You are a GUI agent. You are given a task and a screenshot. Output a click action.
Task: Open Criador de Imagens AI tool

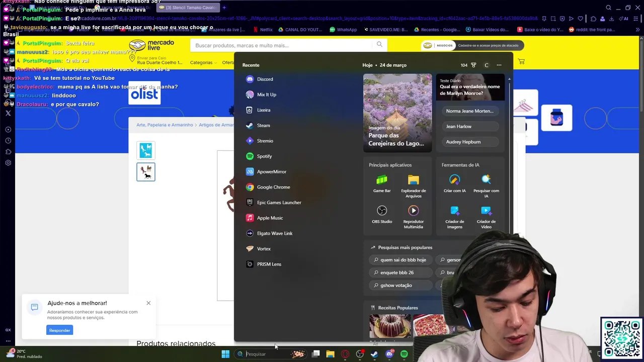pos(455,217)
